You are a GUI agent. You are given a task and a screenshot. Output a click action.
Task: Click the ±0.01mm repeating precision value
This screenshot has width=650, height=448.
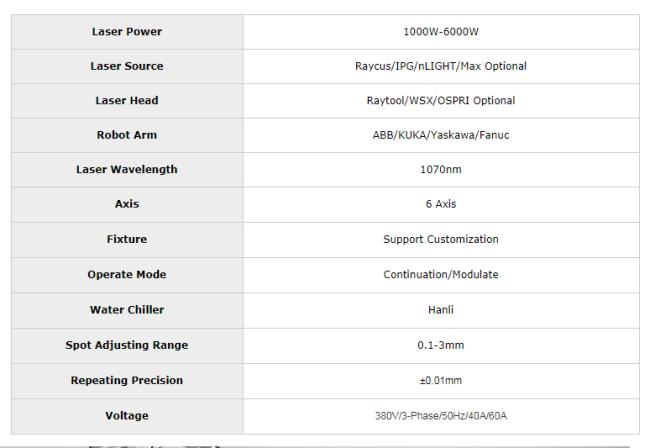[x=441, y=380]
